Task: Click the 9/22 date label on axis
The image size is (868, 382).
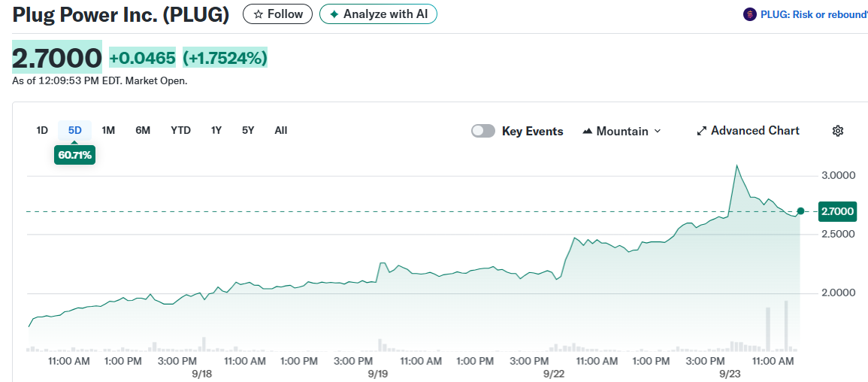Action: tap(554, 374)
